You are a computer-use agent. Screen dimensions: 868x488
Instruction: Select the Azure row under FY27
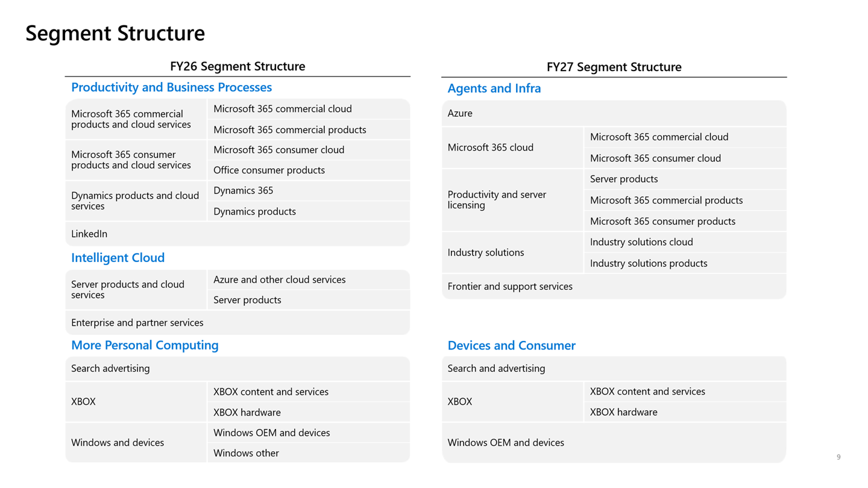(x=614, y=113)
